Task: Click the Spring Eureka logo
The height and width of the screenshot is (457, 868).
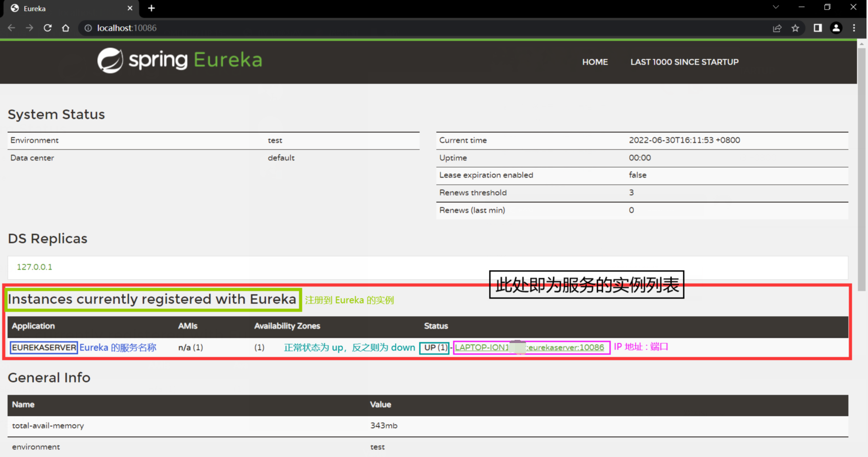Action: pos(180,61)
